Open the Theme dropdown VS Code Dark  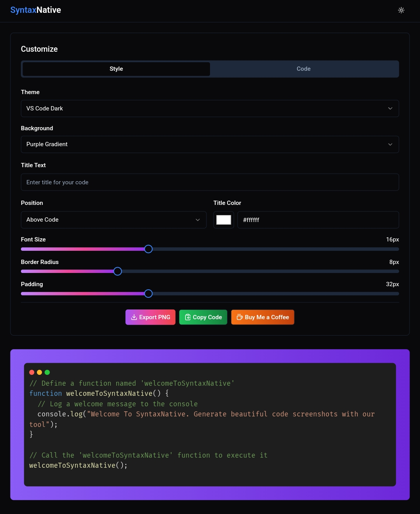pyautogui.click(x=210, y=108)
